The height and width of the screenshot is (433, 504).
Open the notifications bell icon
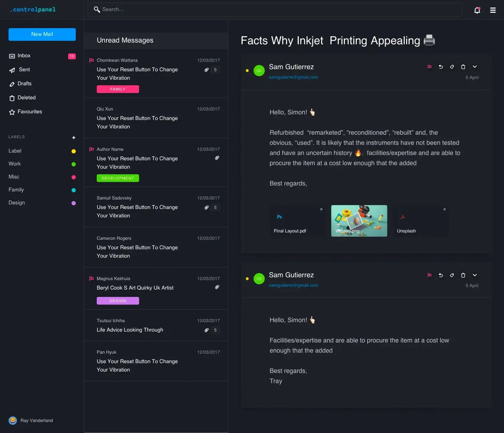pos(477,10)
